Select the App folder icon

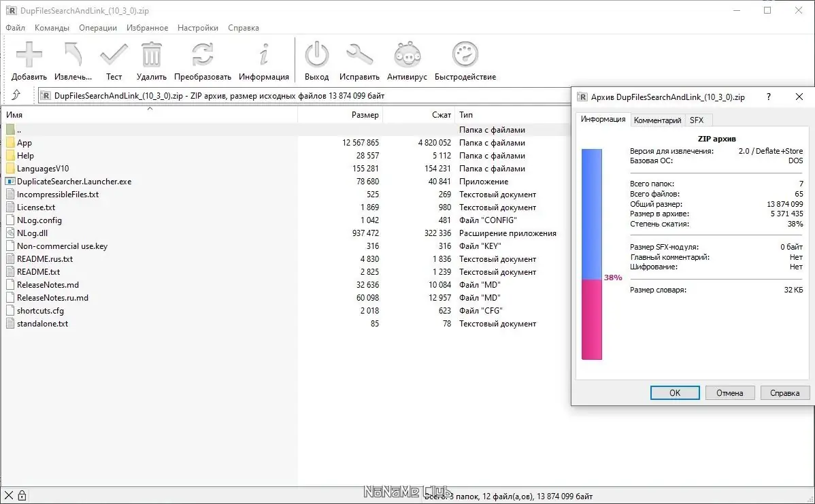coord(10,142)
